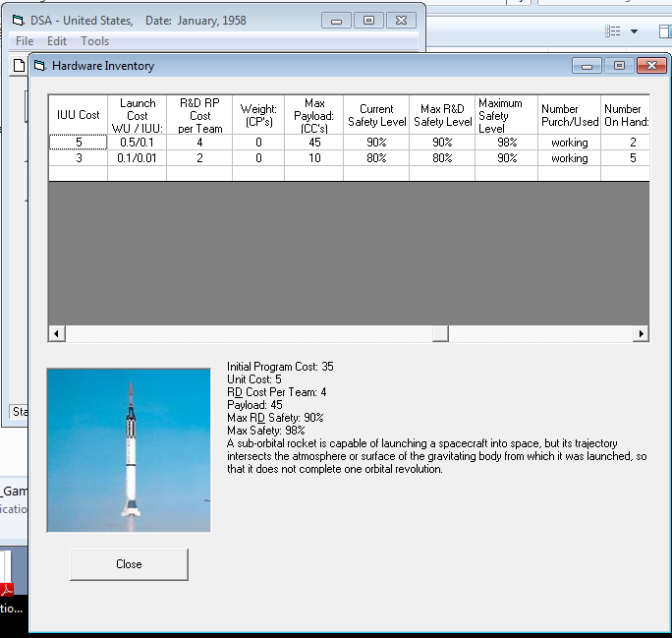Select the Number On Hand cell showing 2
The image size is (672, 638).
626,143
